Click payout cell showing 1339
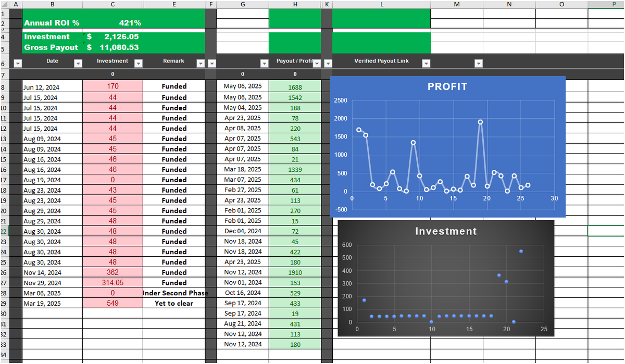 (x=295, y=170)
